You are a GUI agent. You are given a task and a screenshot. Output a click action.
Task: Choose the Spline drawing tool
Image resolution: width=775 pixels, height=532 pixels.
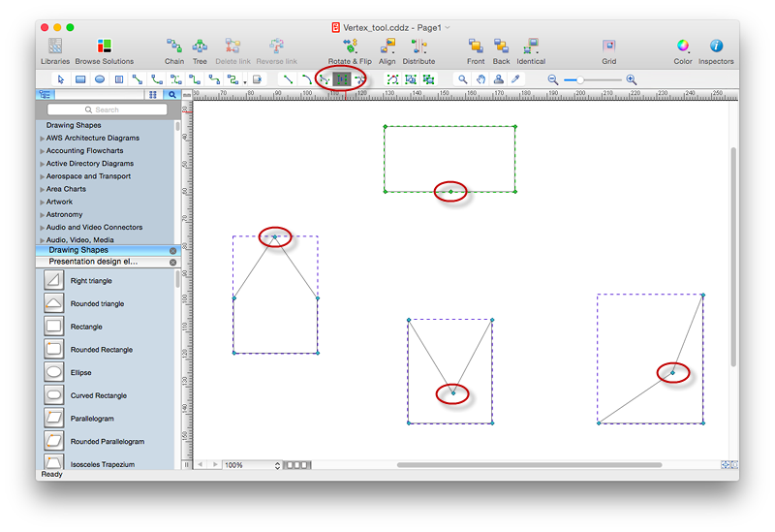325,79
